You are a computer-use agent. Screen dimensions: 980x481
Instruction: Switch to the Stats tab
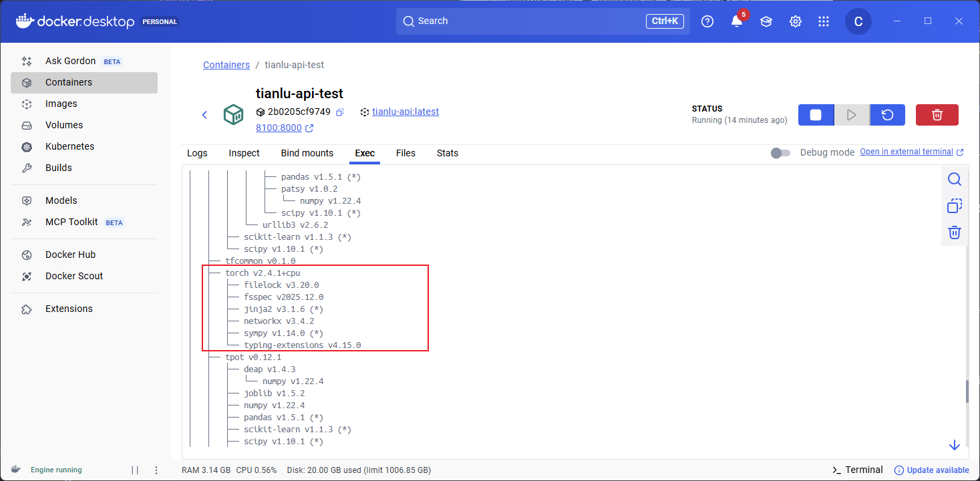pyautogui.click(x=447, y=153)
